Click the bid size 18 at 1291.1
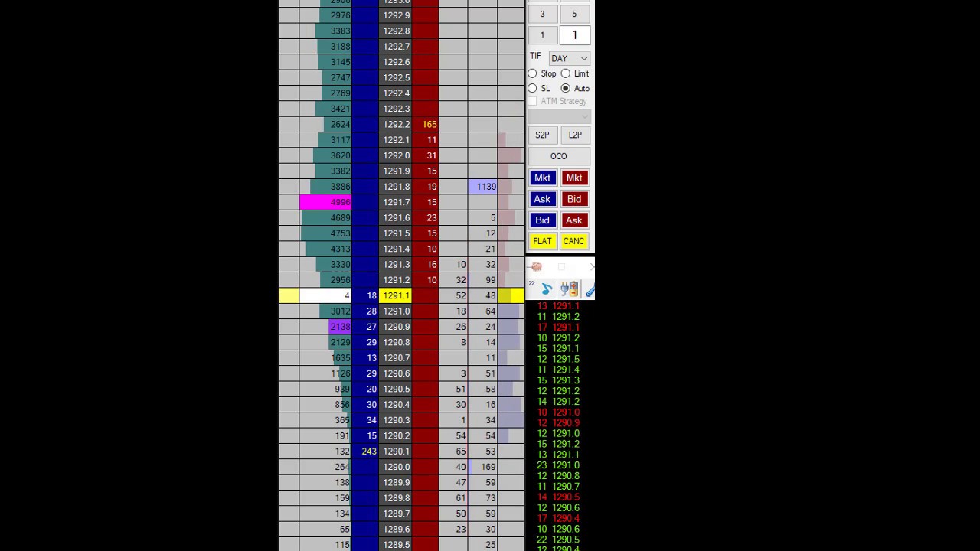980x551 pixels. [x=365, y=295]
